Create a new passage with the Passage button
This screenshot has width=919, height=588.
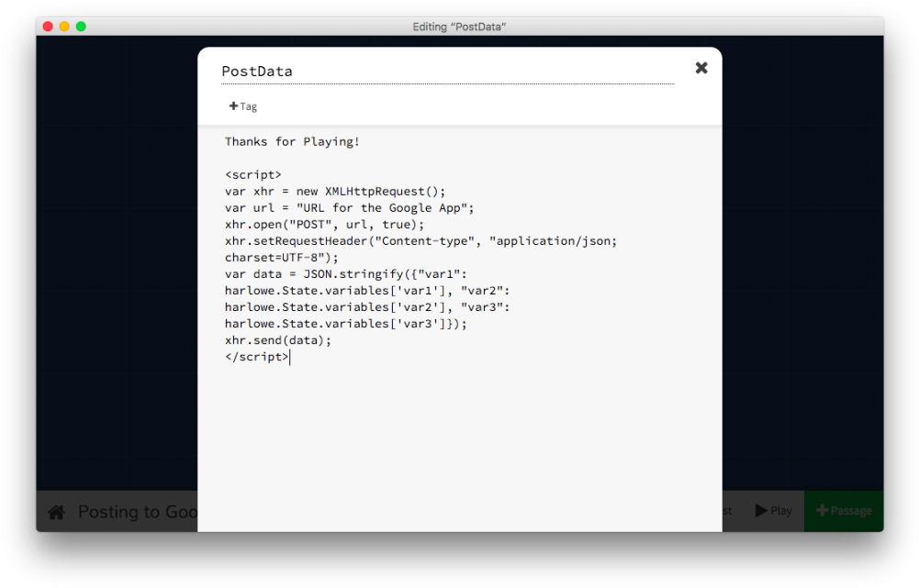[x=844, y=511]
